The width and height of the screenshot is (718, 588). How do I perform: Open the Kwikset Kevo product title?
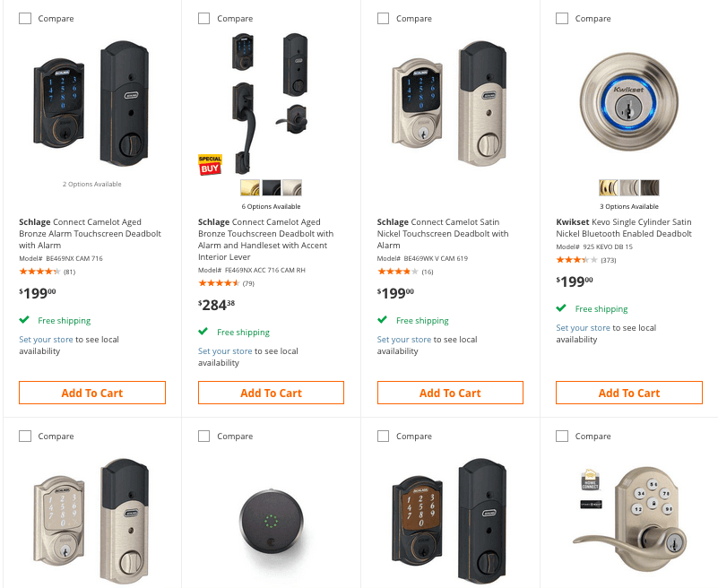click(x=627, y=227)
